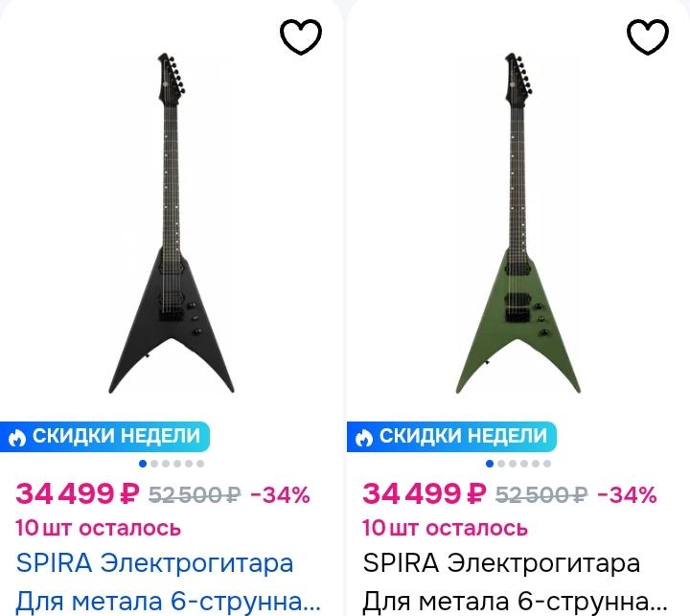
Task: Click 34 499 ₽ price on left card
Action: point(78,493)
